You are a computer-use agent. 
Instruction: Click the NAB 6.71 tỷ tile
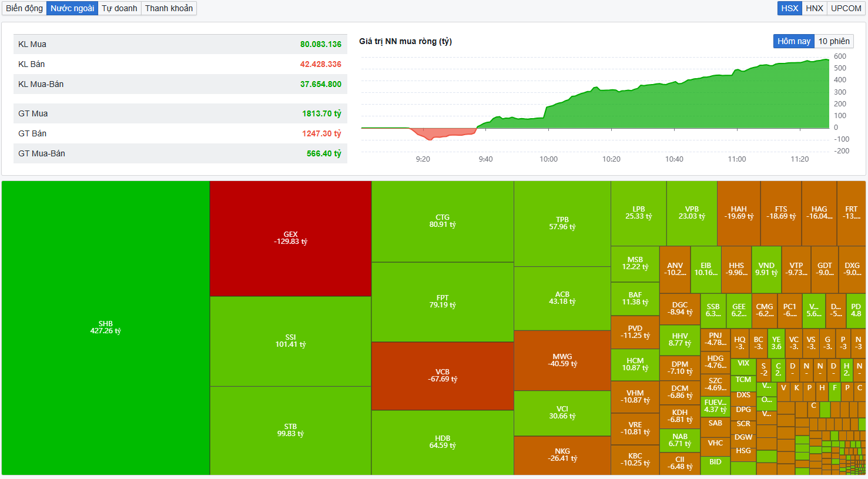pos(680,441)
